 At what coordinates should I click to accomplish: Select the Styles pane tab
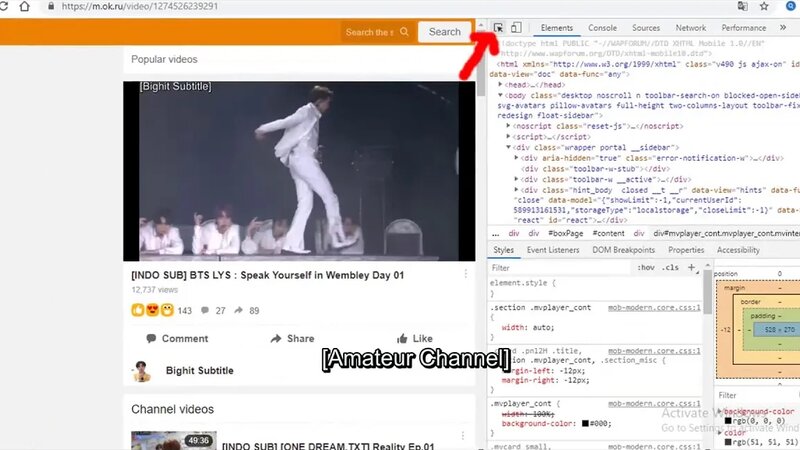coord(504,250)
